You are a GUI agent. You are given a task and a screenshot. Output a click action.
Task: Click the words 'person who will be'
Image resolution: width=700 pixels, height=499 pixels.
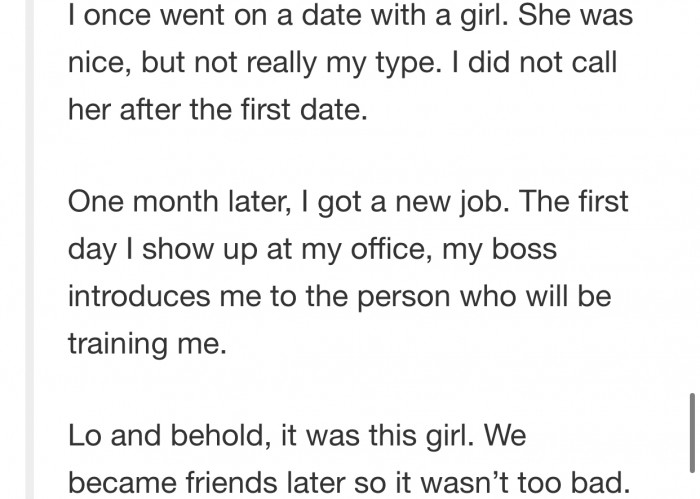(x=484, y=297)
